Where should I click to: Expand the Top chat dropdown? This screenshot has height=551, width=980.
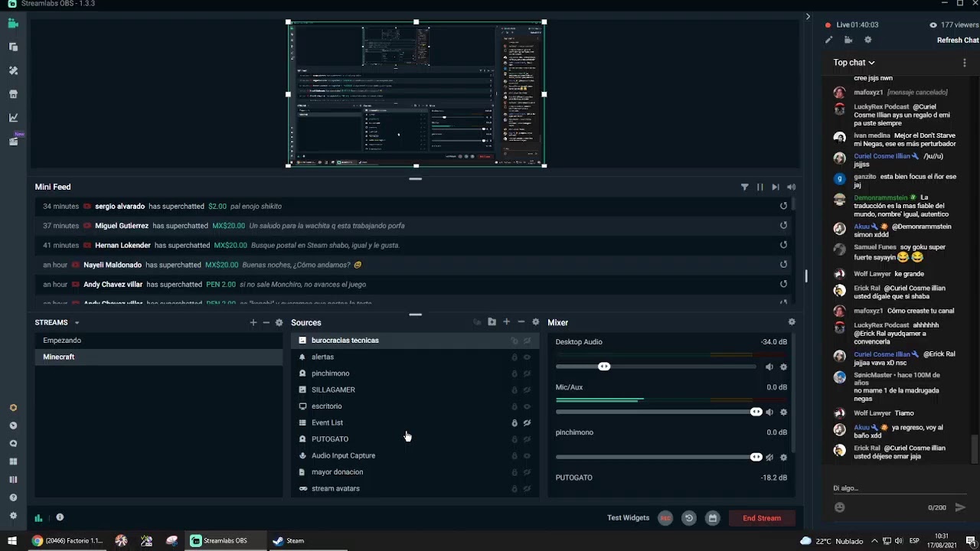coord(854,63)
